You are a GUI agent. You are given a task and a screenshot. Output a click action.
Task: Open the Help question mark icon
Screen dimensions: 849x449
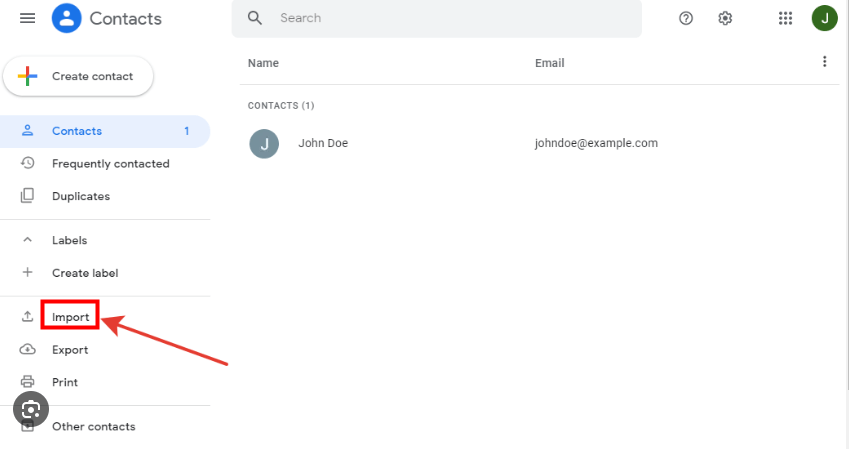coord(686,18)
